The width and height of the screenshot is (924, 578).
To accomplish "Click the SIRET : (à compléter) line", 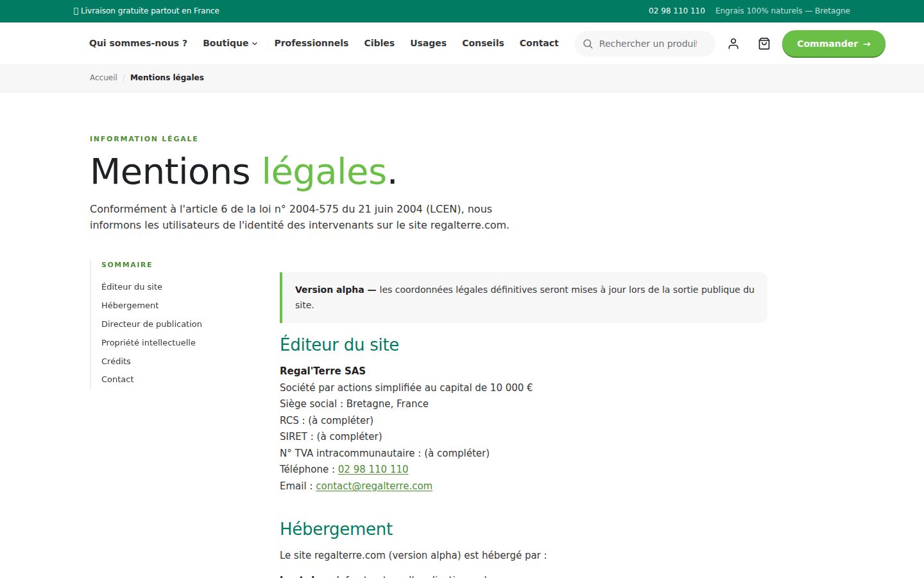I will pos(331,436).
